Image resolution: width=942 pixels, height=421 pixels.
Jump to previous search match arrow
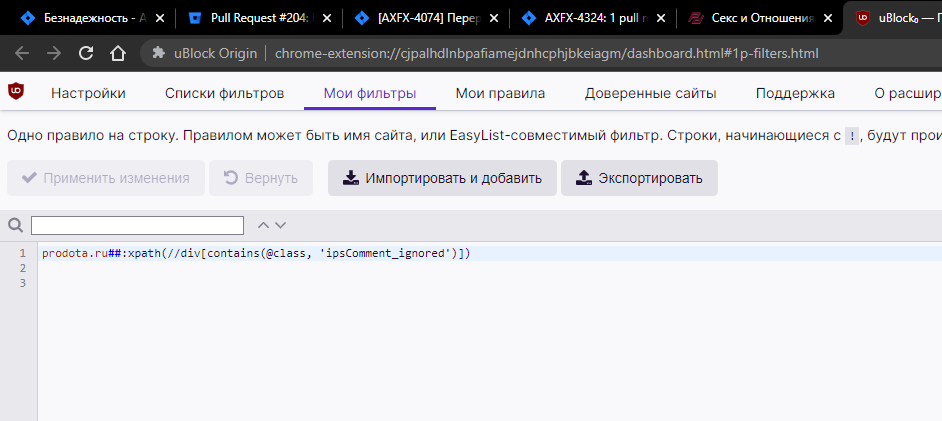coord(263,225)
